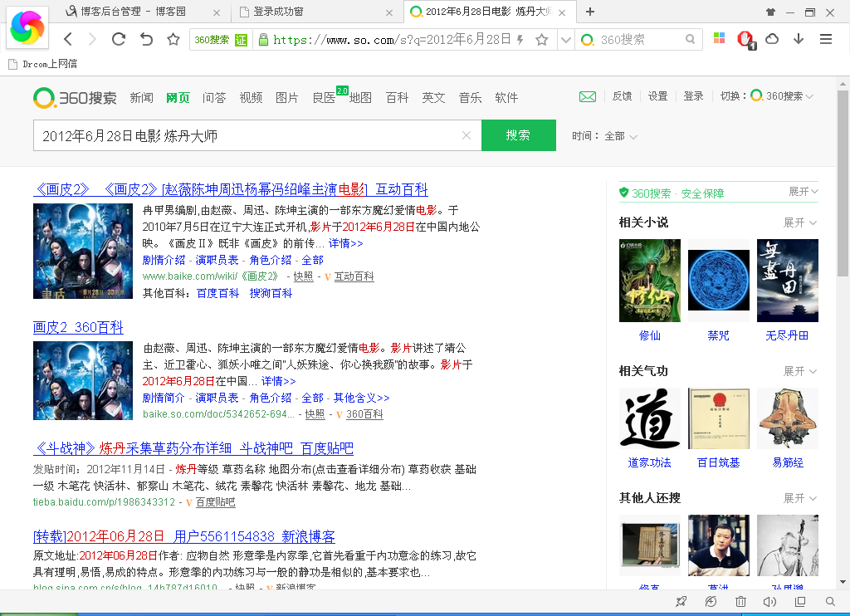The height and width of the screenshot is (616, 850).
Task: Click the green mail envelope icon
Action: pyautogui.click(x=588, y=96)
